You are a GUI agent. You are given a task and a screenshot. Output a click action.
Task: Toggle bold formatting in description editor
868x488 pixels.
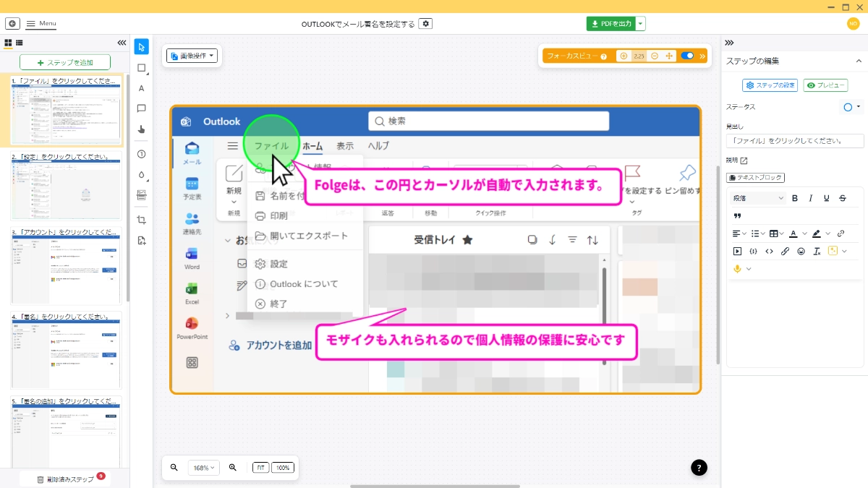(795, 198)
